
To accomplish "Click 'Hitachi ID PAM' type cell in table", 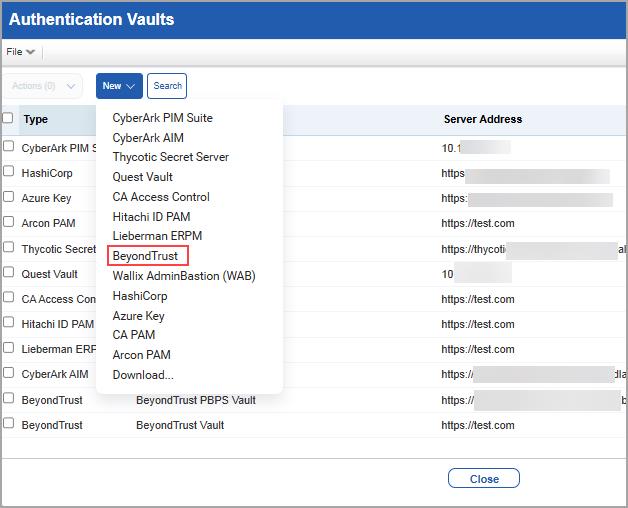I will pos(58,325).
